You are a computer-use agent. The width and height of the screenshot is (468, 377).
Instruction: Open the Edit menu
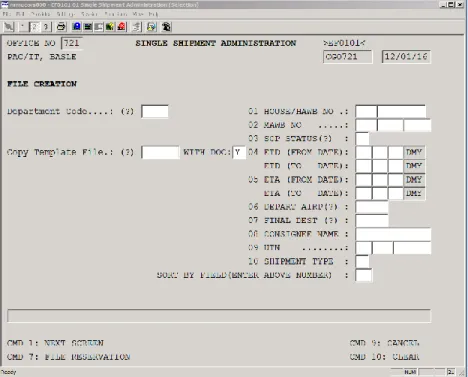pos(20,14)
